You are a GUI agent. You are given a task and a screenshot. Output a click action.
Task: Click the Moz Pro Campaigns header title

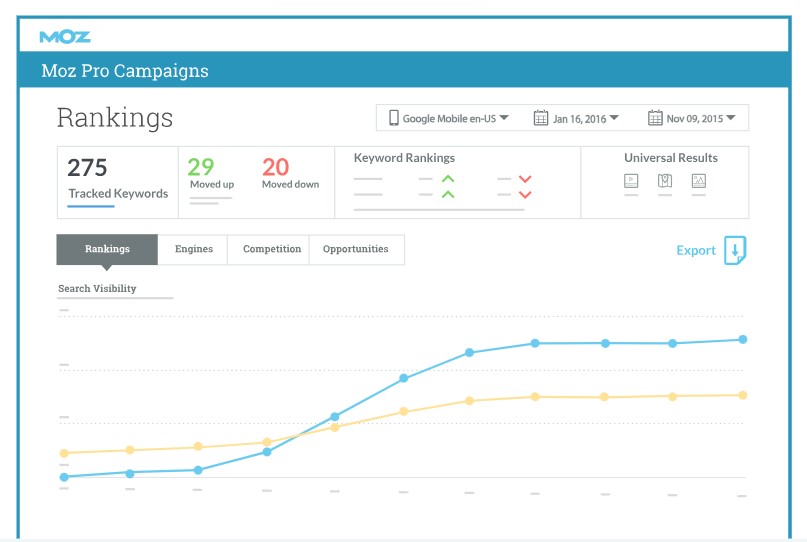125,71
